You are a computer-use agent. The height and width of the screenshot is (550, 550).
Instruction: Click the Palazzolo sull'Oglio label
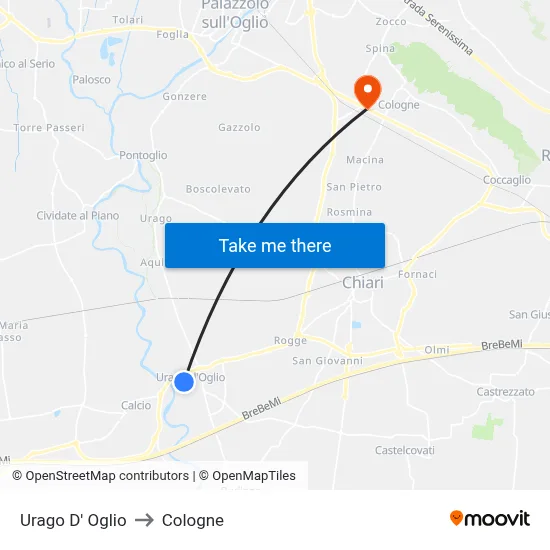tap(235, 14)
